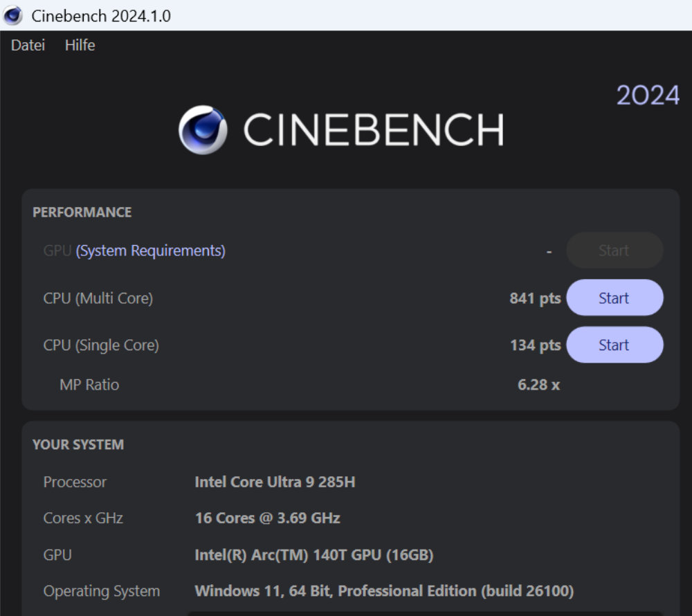Screen dimensions: 692x616
Task: Click the 134 pts single core score
Action: coord(535,345)
